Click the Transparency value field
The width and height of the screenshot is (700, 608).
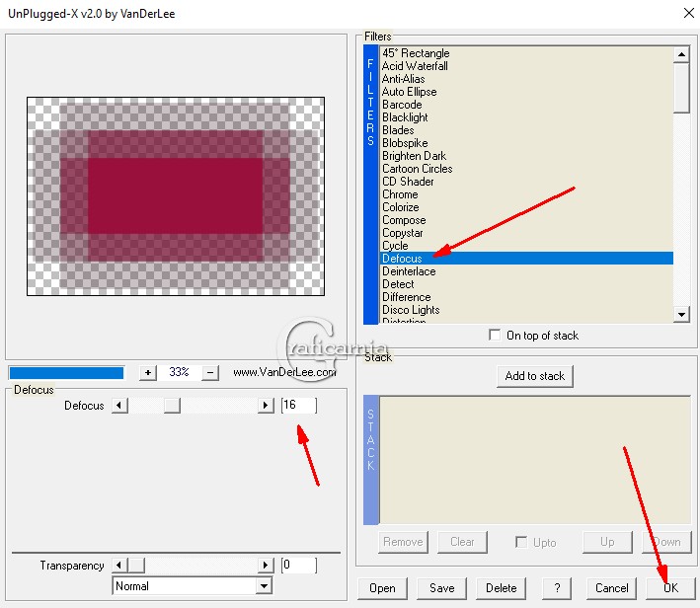point(299,566)
